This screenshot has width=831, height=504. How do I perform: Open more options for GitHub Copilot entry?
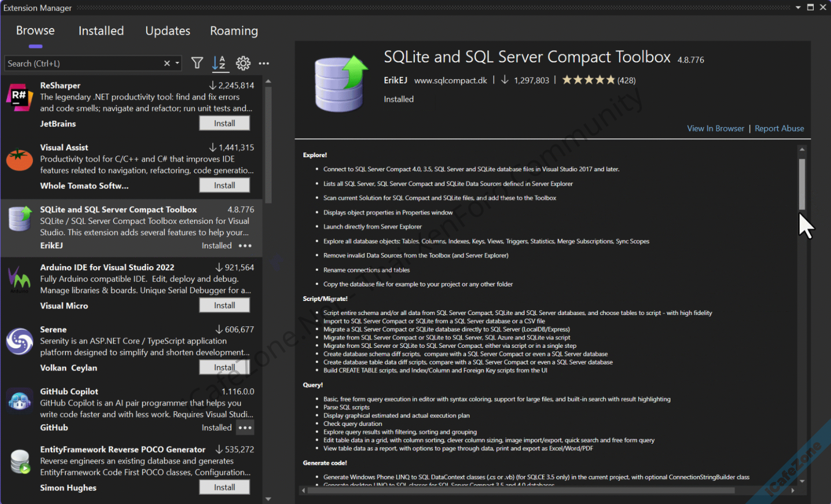[x=245, y=428]
